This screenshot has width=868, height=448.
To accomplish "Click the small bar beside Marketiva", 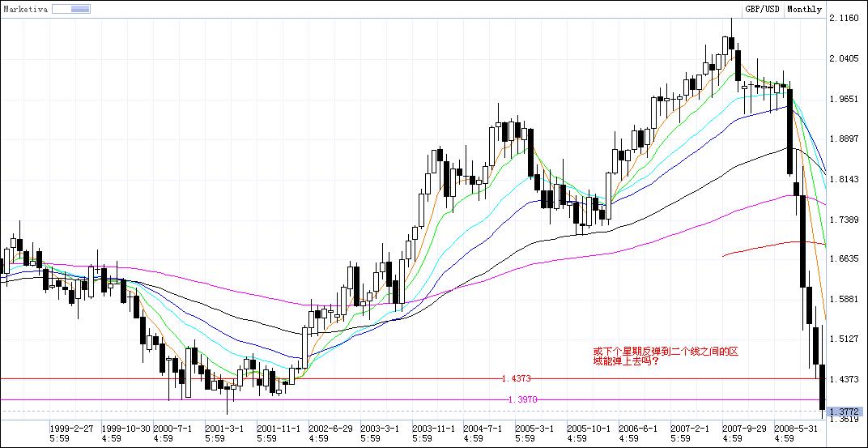I will [x=71, y=9].
